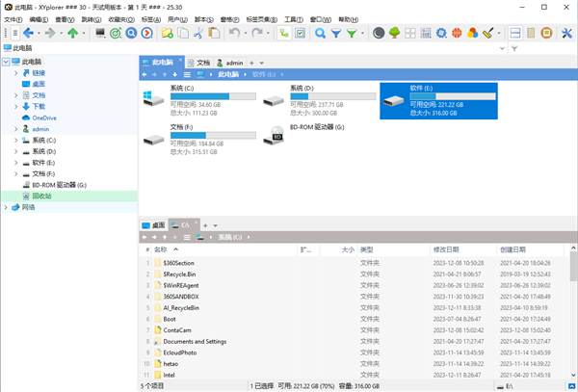Expand the 系统 (C:) tree node
Viewport: 578px width, 392px height.
click(x=15, y=141)
